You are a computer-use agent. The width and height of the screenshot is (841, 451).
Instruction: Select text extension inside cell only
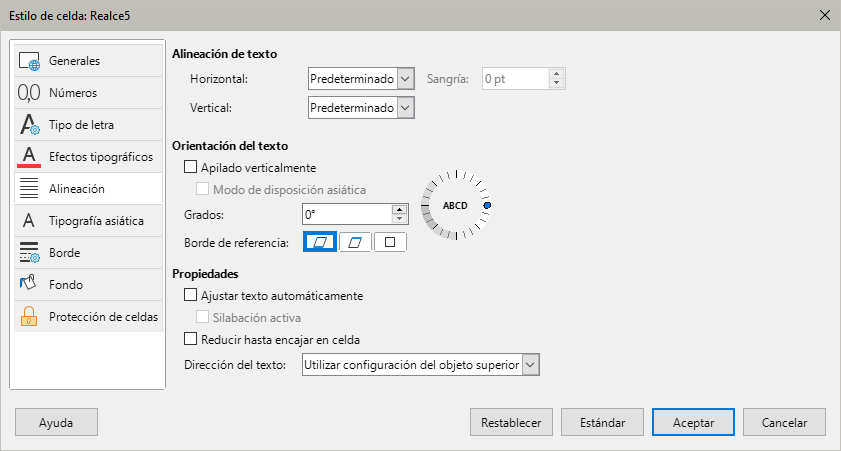pos(390,242)
